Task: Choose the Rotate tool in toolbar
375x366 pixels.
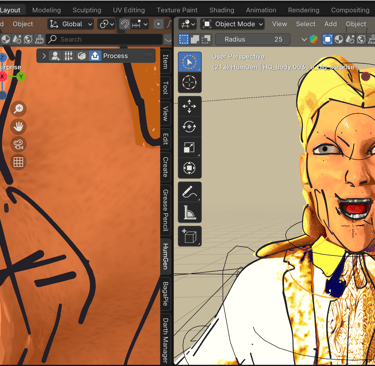Action: coord(189,127)
